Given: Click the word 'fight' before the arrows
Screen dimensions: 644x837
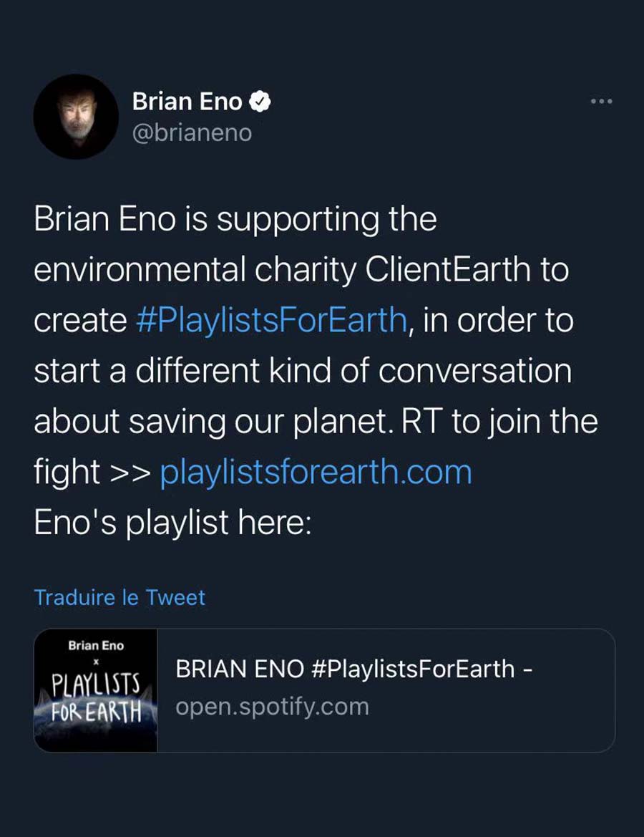Looking at the screenshot, I should pos(67,472).
